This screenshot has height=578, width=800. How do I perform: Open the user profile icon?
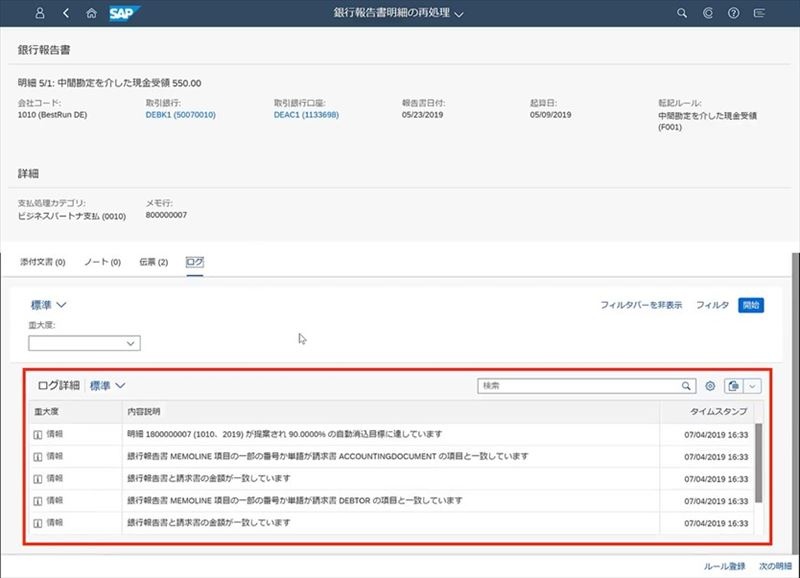pyautogui.click(x=40, y=13)
